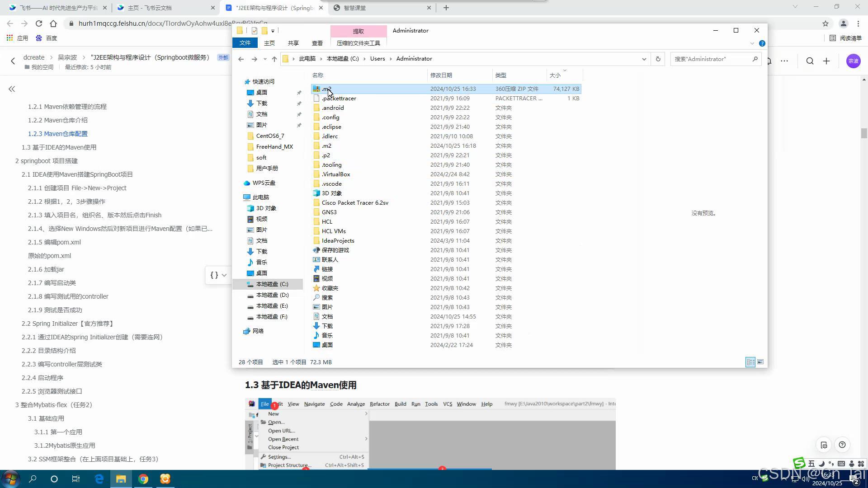The height and width of the screenshot is (488, 868).
Task: Open 快速访问 in navigation pane
Action: (x=263, y=82)
